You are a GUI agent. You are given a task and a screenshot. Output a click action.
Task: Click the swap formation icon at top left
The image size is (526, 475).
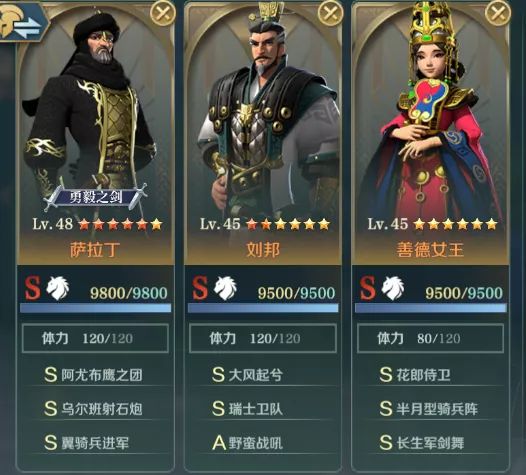point(23,21)
